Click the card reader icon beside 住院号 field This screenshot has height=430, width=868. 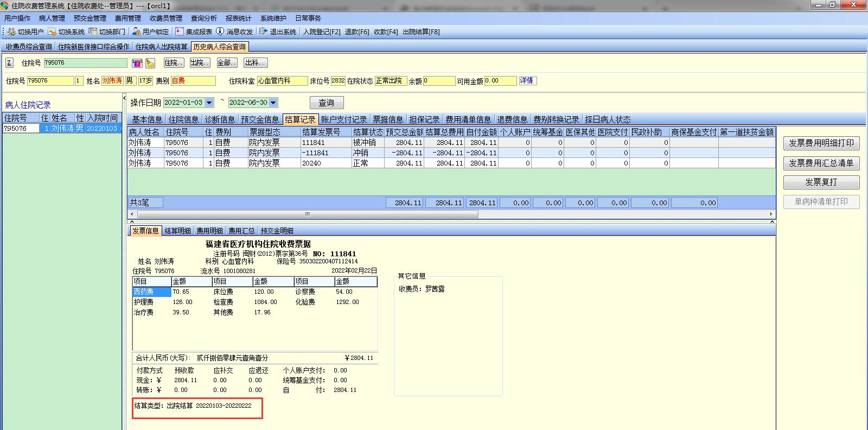pos(137,63)
